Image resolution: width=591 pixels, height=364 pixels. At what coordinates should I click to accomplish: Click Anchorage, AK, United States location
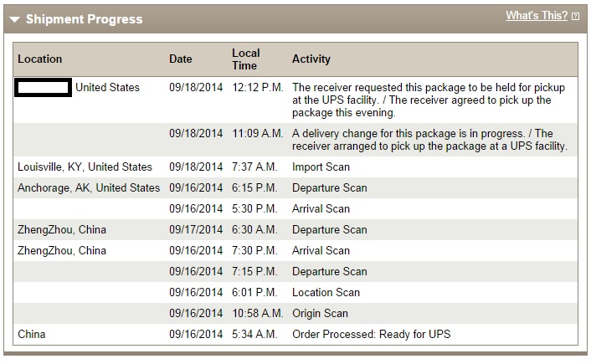(x=89, y=187)
